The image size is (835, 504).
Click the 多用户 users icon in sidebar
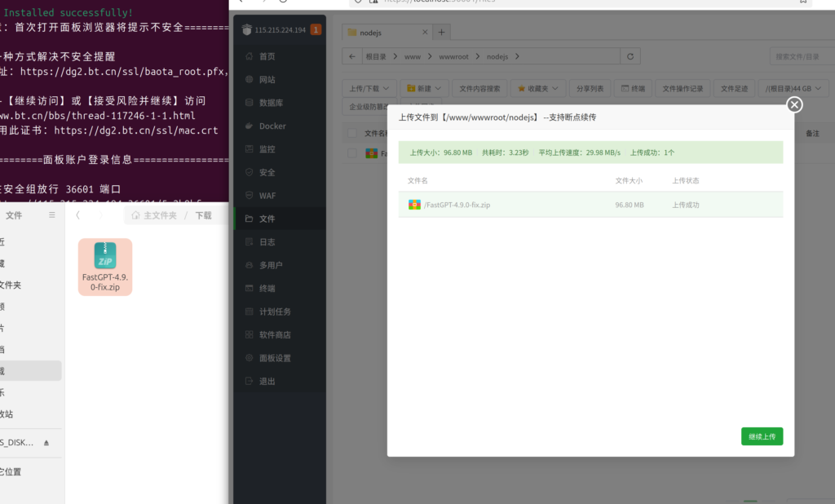(x=249, y=265)
